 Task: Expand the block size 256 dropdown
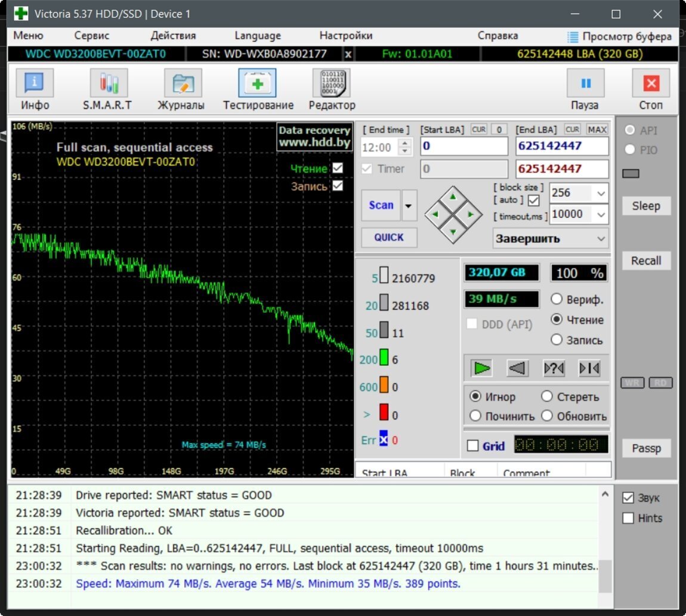coord(600,193)
